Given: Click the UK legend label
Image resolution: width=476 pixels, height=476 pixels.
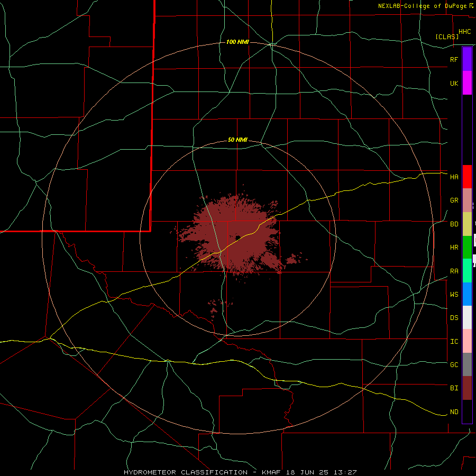Looking at the screenshot, I should (x=454, y=84).
